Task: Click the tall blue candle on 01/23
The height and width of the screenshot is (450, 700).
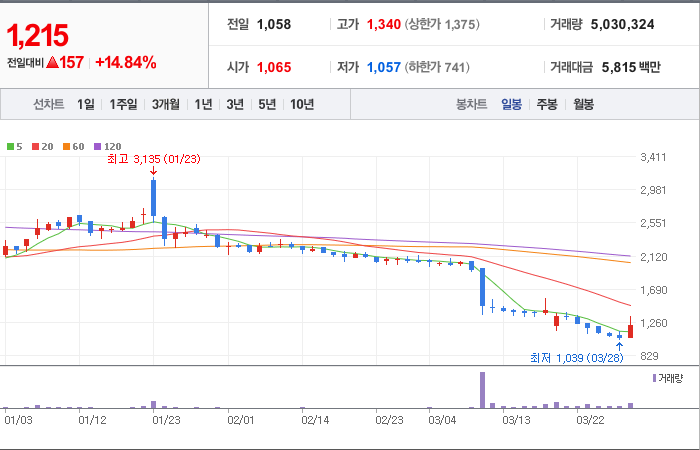Action: (x=154, y=198)
